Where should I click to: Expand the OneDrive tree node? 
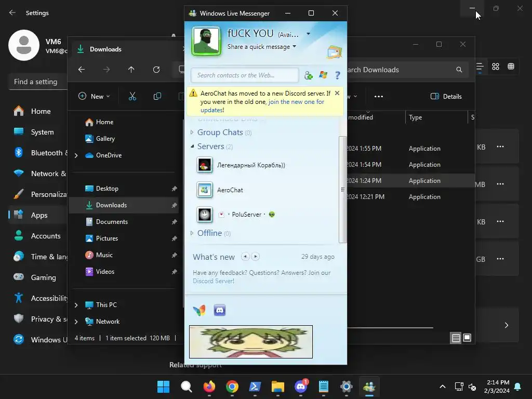coord(76,155)
